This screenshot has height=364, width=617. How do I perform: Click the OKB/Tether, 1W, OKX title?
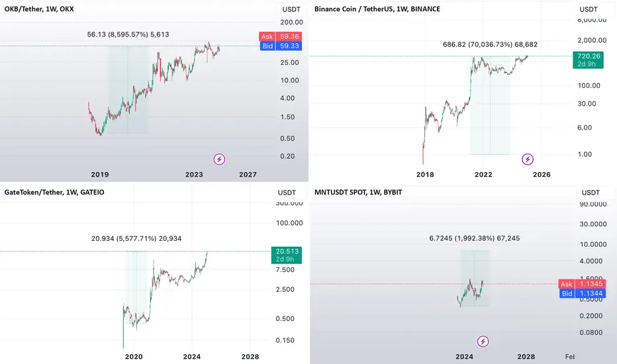coord(39,9)
